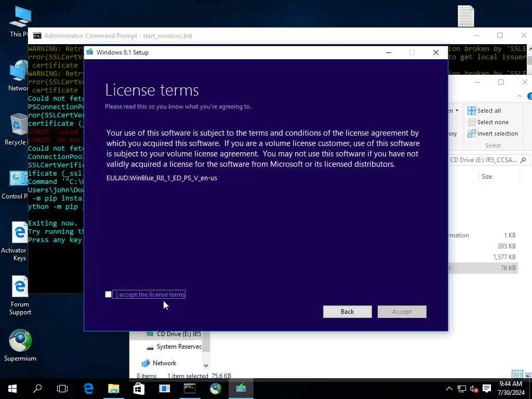The image size is (532, 399).
Task: Open the dropdown arrow in Explorer ribbon
Action: click(x=457, y=111)
